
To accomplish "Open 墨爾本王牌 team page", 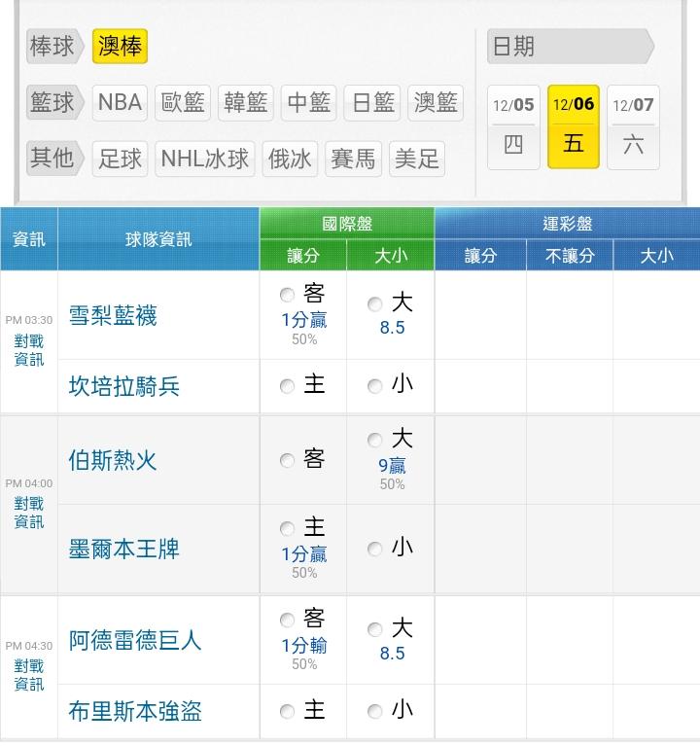I will (124, 549).
